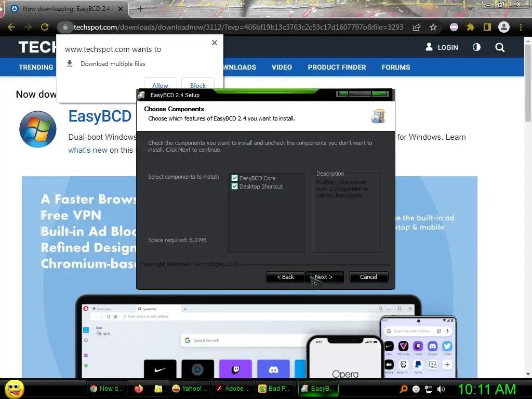
Task: Block multiple file downloads from techspot
Action: coord(198,85)
